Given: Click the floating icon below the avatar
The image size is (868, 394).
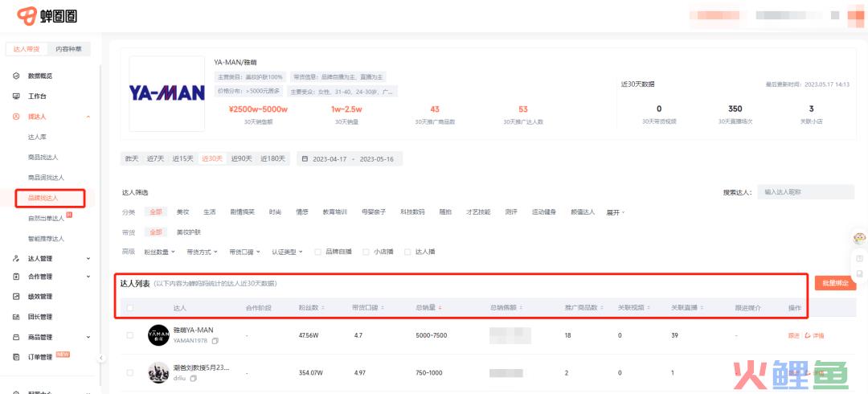Looking at the screenshot, I should pos(859,259).
